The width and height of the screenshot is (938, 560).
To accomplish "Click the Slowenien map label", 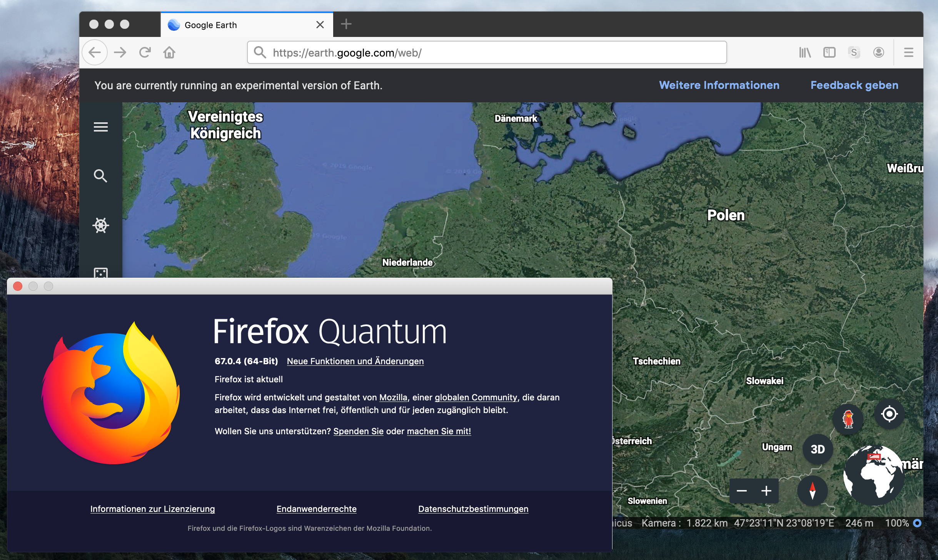I will coord(647,501).
